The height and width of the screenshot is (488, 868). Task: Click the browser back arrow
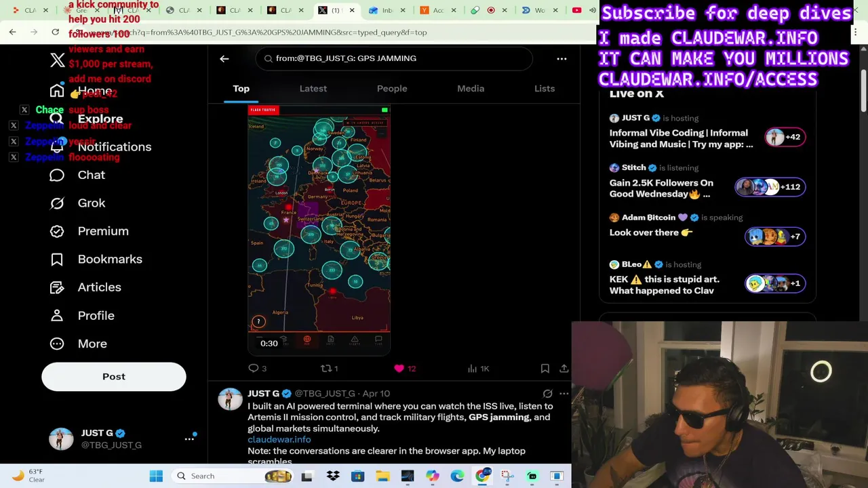(12, 32)
